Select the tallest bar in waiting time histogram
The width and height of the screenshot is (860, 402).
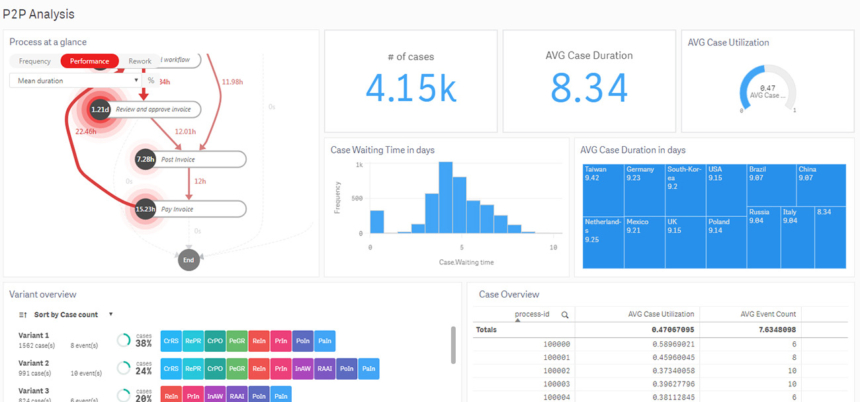point(446,197)
